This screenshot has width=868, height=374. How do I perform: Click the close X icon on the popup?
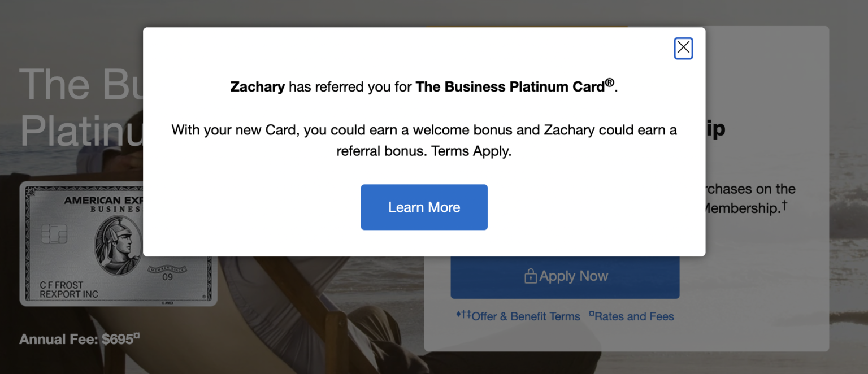[683, 48]
